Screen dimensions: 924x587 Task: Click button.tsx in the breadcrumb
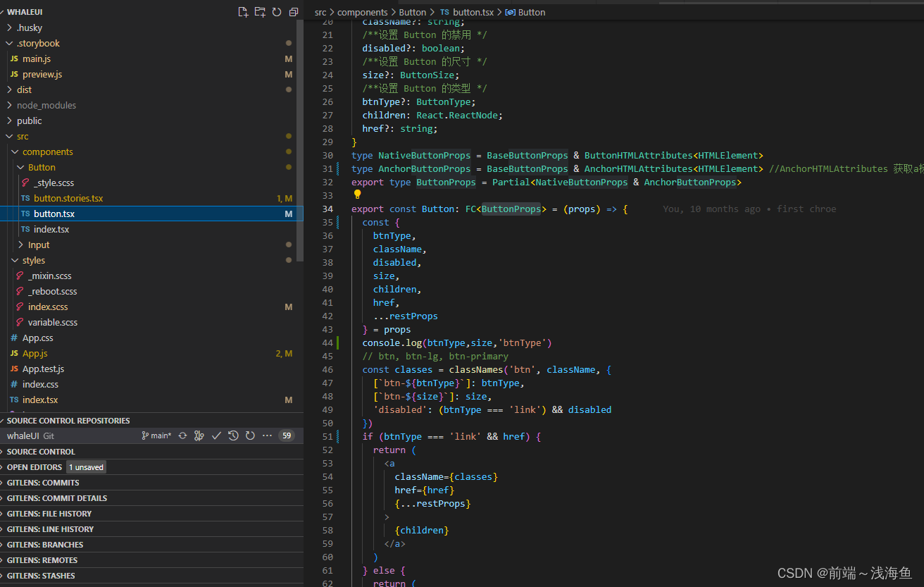[x=468, y=12]
